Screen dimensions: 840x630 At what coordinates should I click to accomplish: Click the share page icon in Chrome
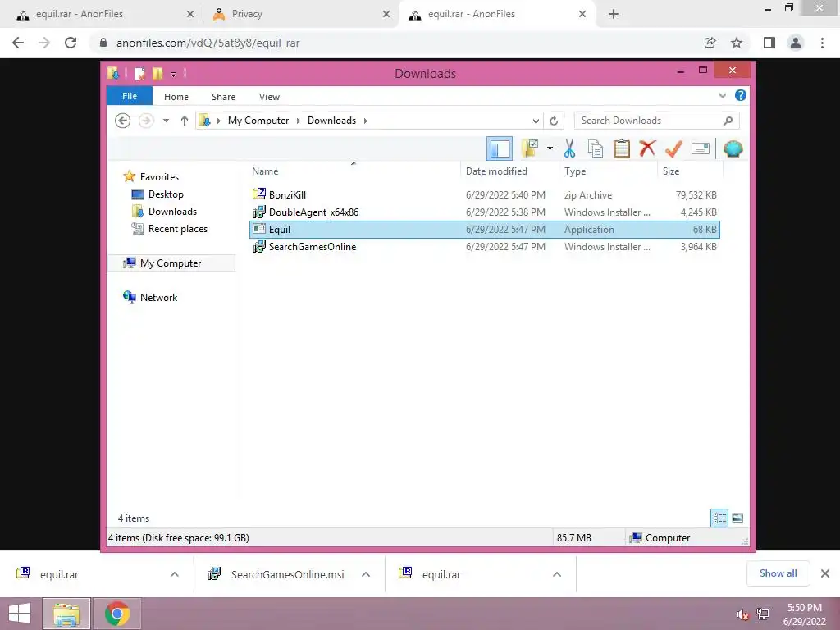pos(710,43)
